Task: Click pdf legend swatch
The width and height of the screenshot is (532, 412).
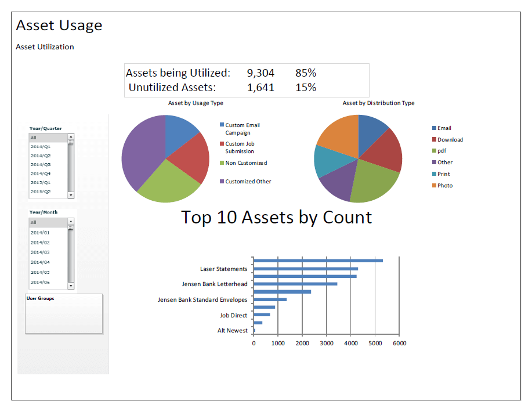Action: pos(434,151)
